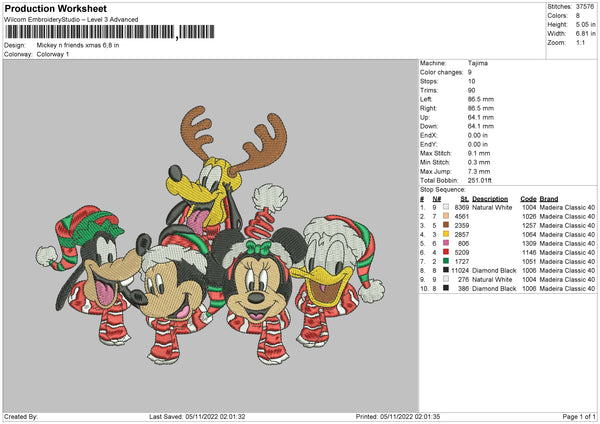The height and width of the screenshot is (424, 600).
Task: Click the Right label
Action: (428, 108)
